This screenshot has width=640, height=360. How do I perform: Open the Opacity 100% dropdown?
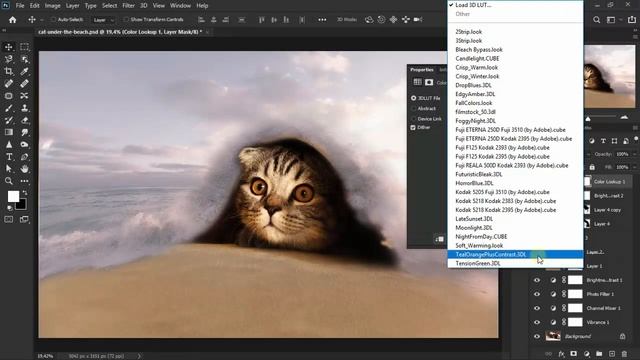635,154
